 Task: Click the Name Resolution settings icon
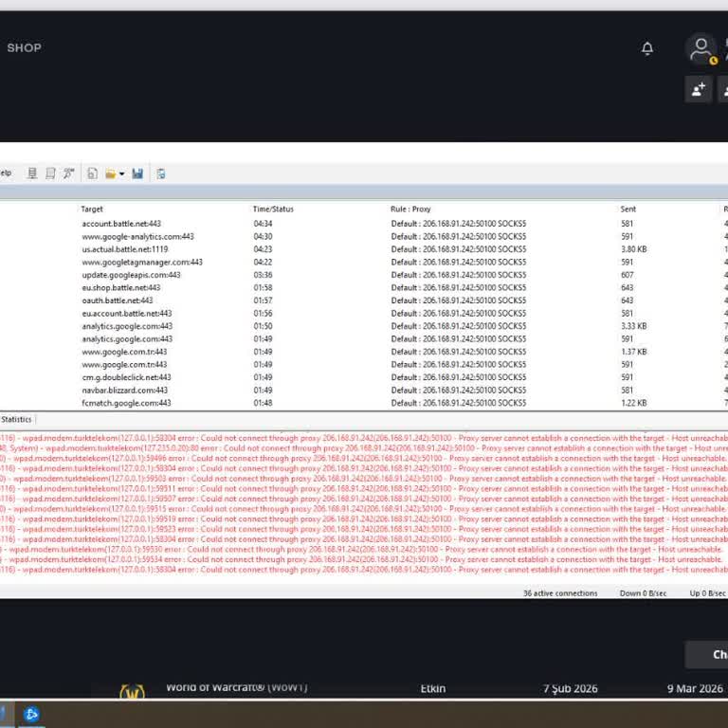click(69, 173)
